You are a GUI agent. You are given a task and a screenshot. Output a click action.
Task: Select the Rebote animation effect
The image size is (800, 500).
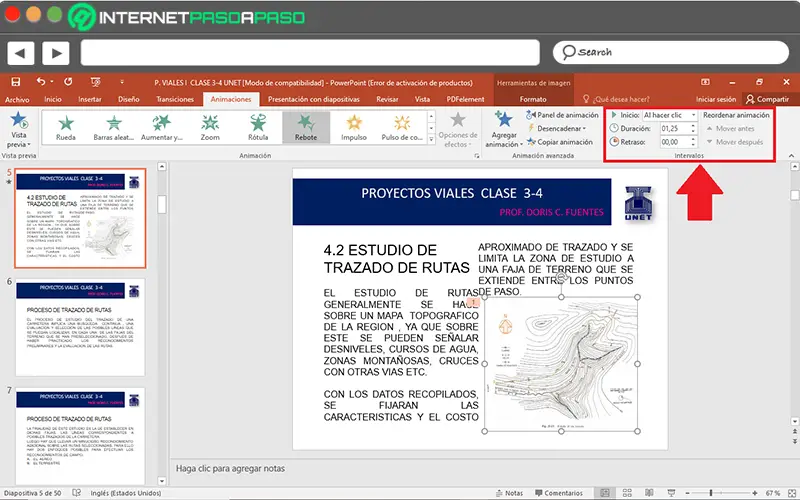tap(306, 127)
